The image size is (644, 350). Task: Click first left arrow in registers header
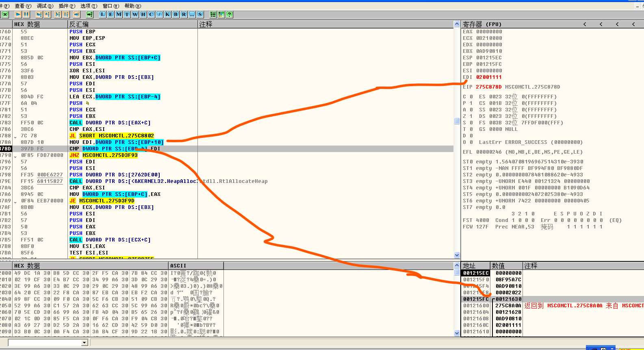coord(585,24)
